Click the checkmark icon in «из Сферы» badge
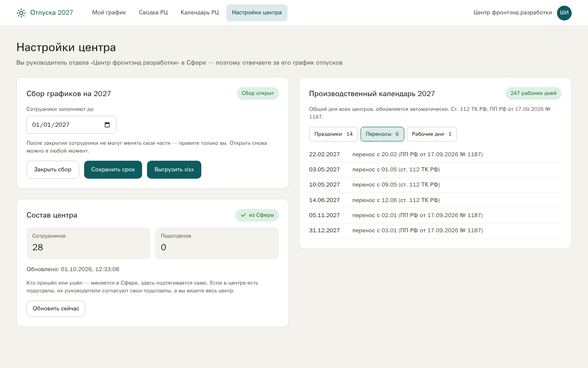588x368 pixels. [243, 215]
